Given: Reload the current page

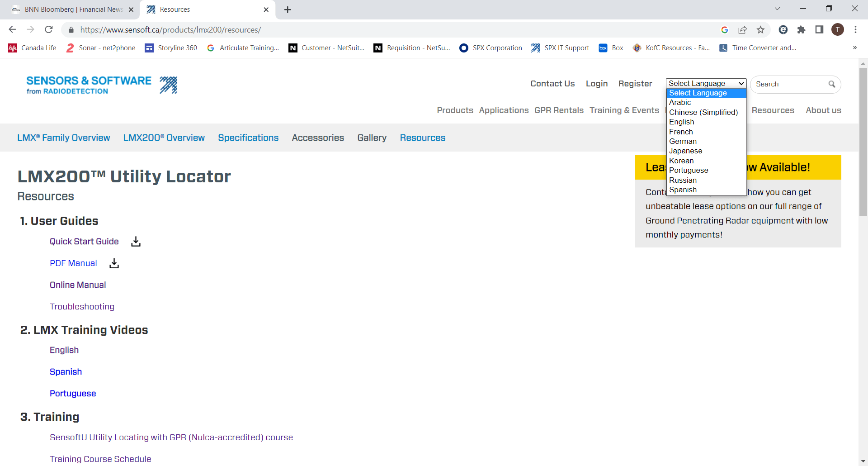Looking at the screenshot, I should click(x=49, y=30).
